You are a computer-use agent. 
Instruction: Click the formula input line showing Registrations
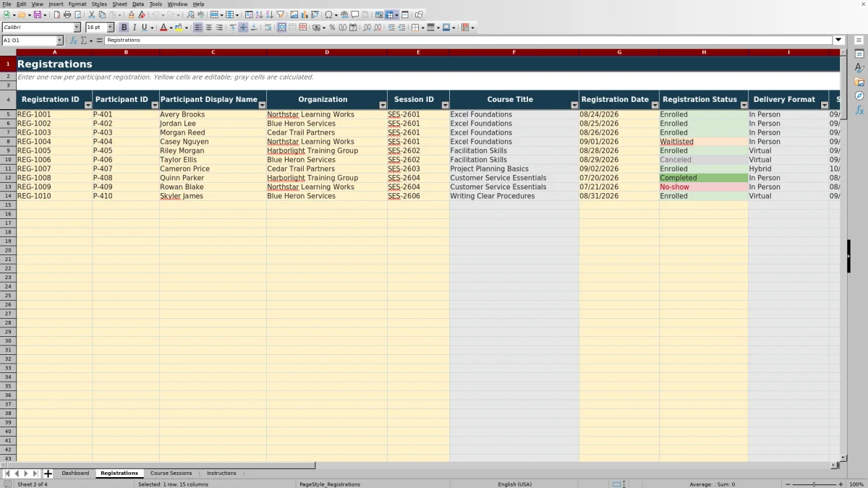[x=469, y=40]
